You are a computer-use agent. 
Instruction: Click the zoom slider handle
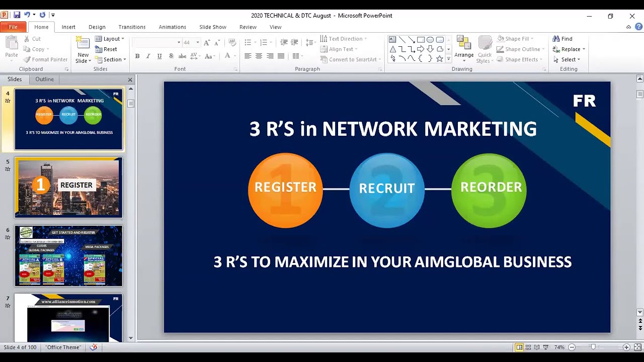(594, 347)
